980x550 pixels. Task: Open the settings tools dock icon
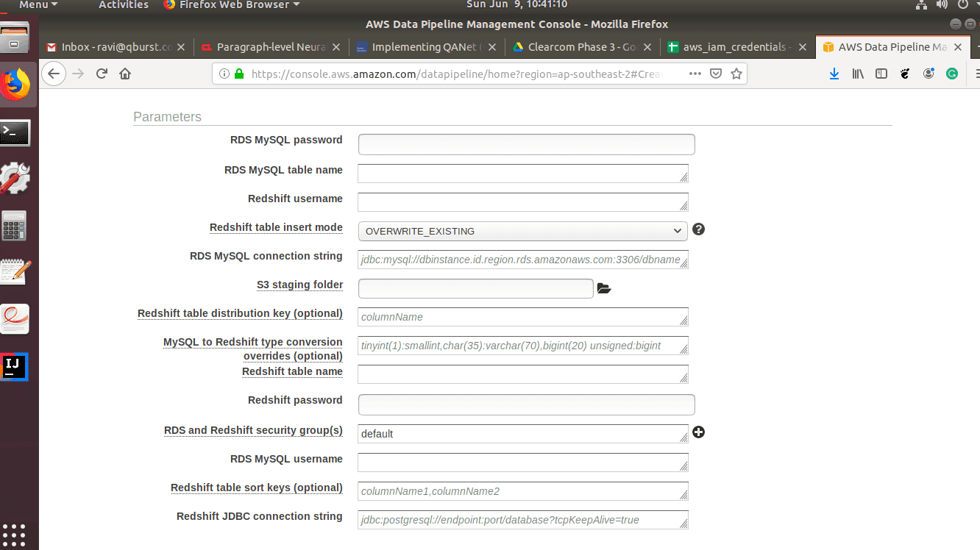pyautogui.click(x=15, y=178)
